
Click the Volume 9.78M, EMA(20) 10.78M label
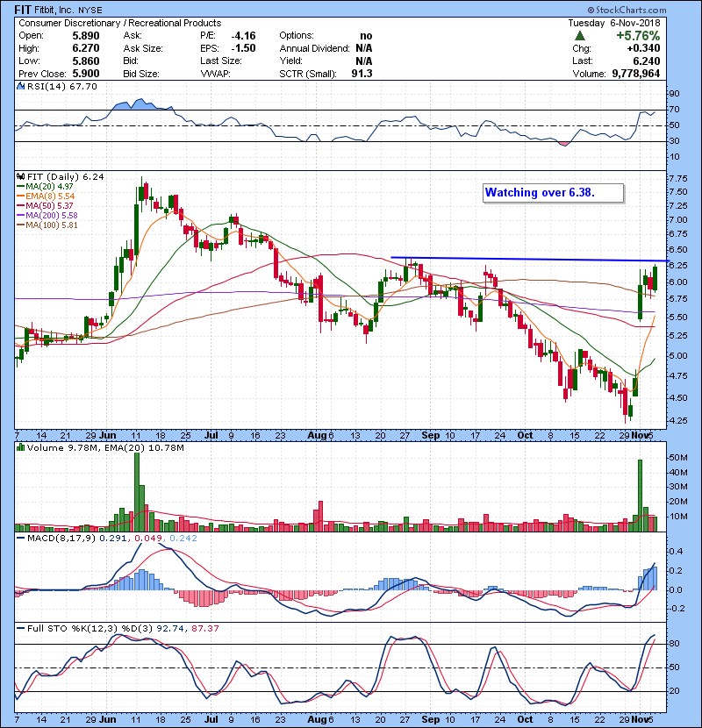tap(105, 448)
